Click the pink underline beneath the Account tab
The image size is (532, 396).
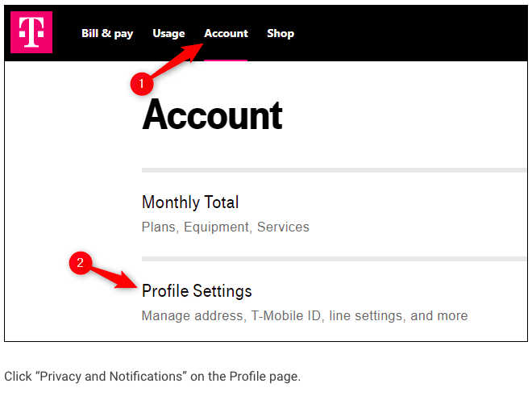click(x=226, y=60)
